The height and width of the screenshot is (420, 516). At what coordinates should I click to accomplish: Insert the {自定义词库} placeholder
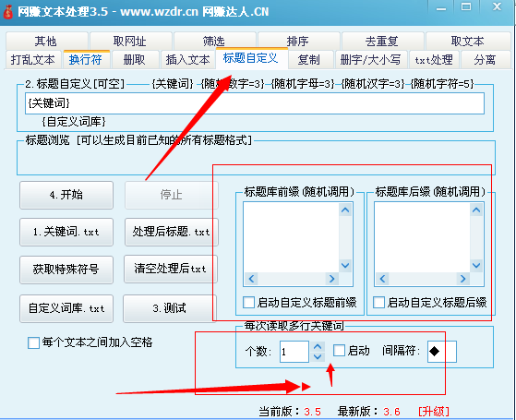point(74,122)
